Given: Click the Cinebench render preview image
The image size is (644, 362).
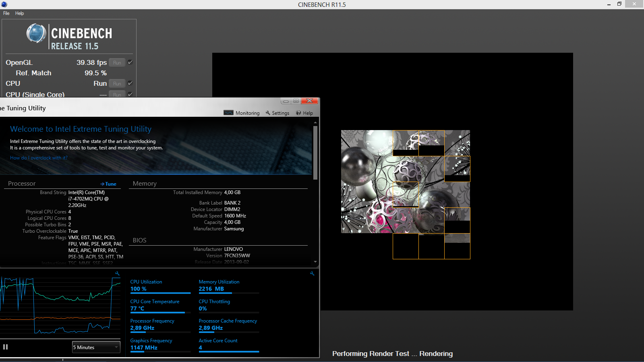Looking at the screenshot, I should tap(406, 194).
